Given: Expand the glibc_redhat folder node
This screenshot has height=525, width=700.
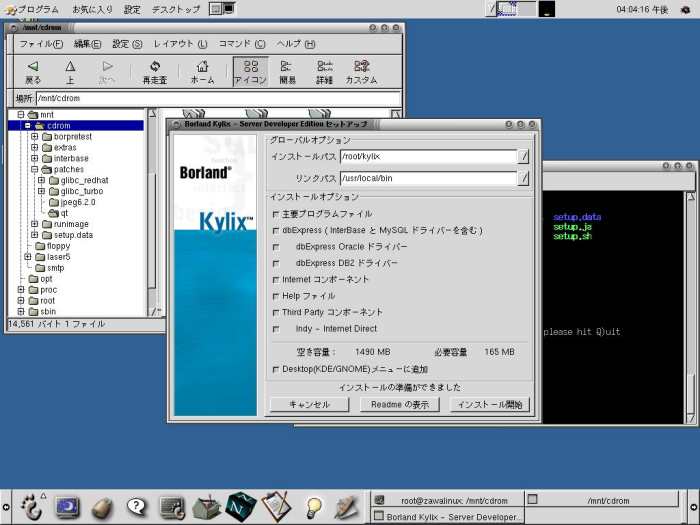Looking at the screenshot, I should [41, 180].
